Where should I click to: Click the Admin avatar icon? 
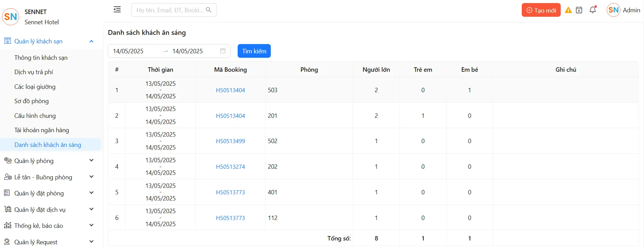point(613,10)
